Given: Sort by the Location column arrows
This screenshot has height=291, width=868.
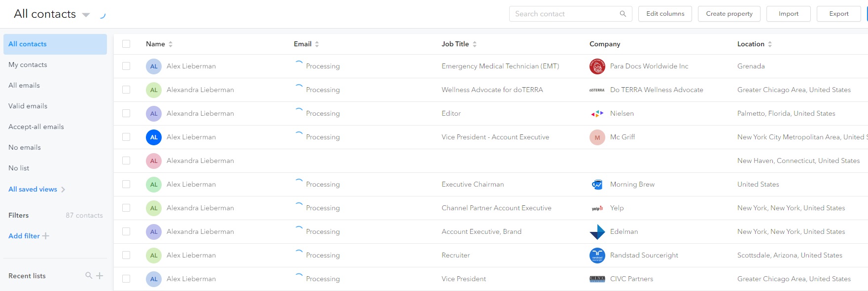Looking at the screenshot, I should (770, 44).
